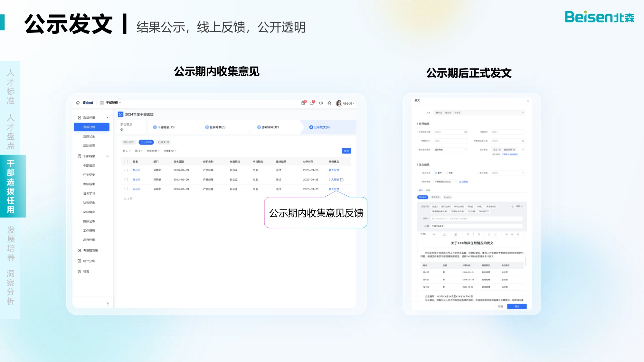
Task: Go to step 干部提名(10)
Action: [164, 127]
